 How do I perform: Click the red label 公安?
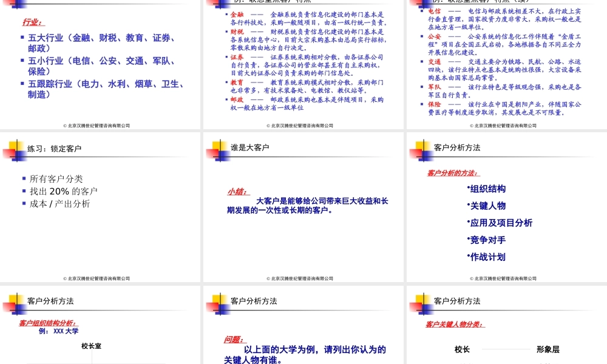point(435,36)
